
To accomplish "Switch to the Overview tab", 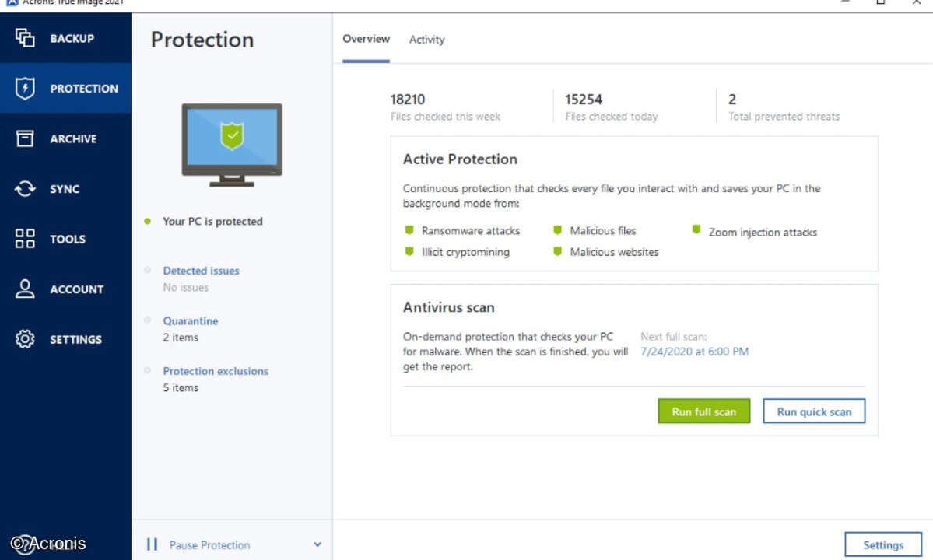I will point(366,39).
